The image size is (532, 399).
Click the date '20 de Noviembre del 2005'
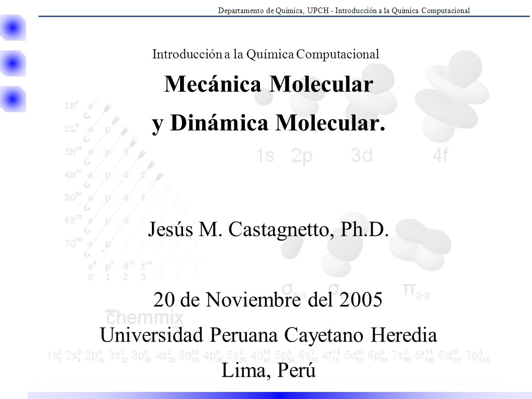point(268,299)
